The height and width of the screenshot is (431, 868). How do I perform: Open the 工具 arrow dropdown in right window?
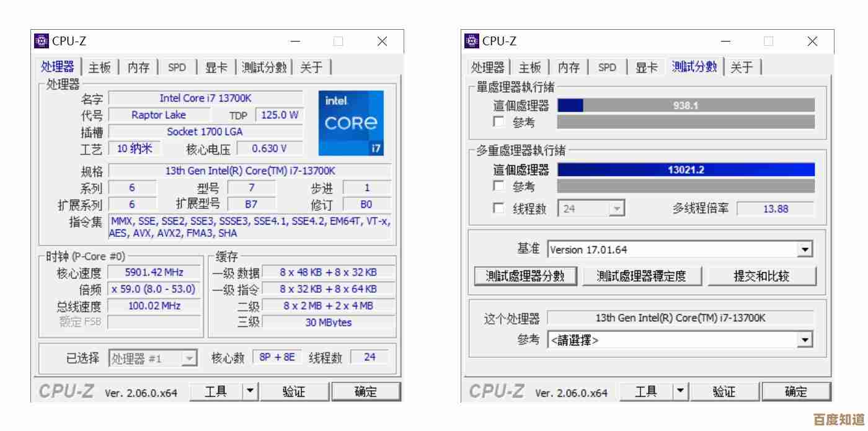click(x=680, y=391)
